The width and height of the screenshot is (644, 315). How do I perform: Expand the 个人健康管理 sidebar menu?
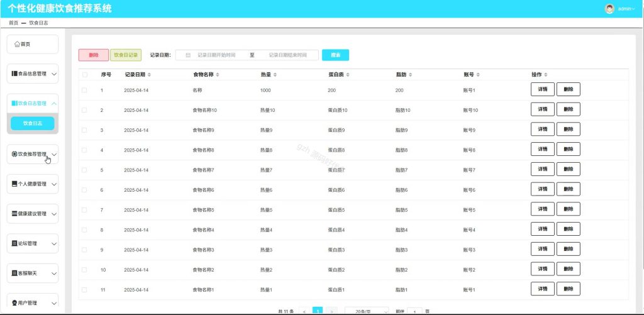click(x=33, y=184)
